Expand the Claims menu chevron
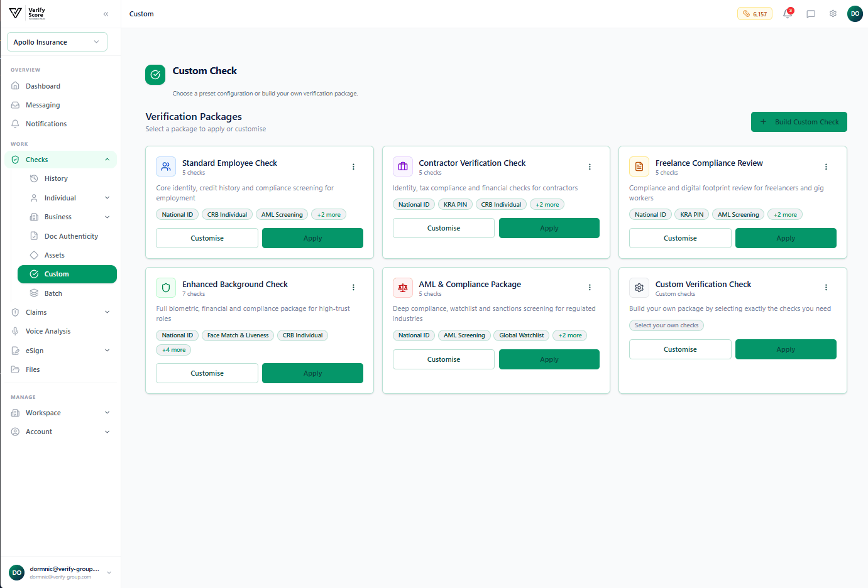The image size is (868, 588). (107, 312)
